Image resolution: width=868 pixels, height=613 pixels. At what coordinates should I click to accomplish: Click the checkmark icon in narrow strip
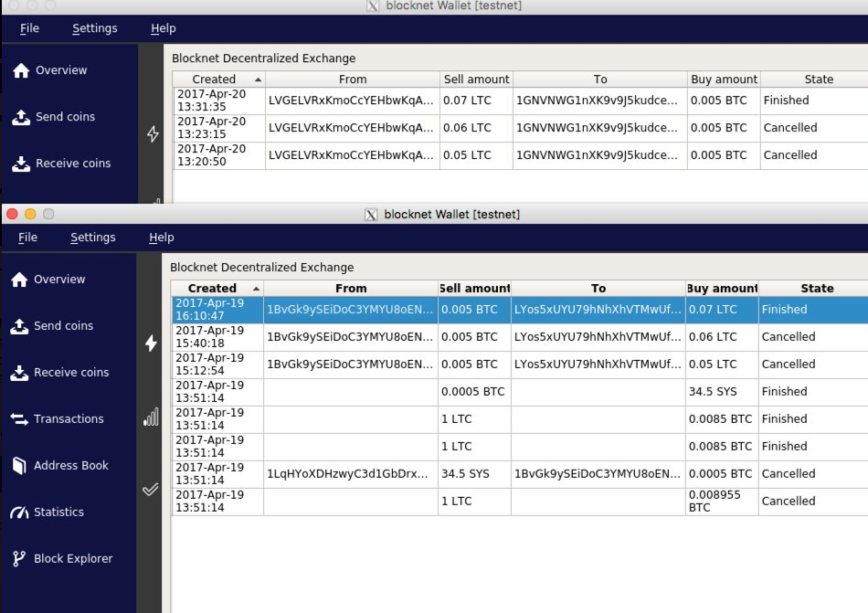(x=150, y=489)
